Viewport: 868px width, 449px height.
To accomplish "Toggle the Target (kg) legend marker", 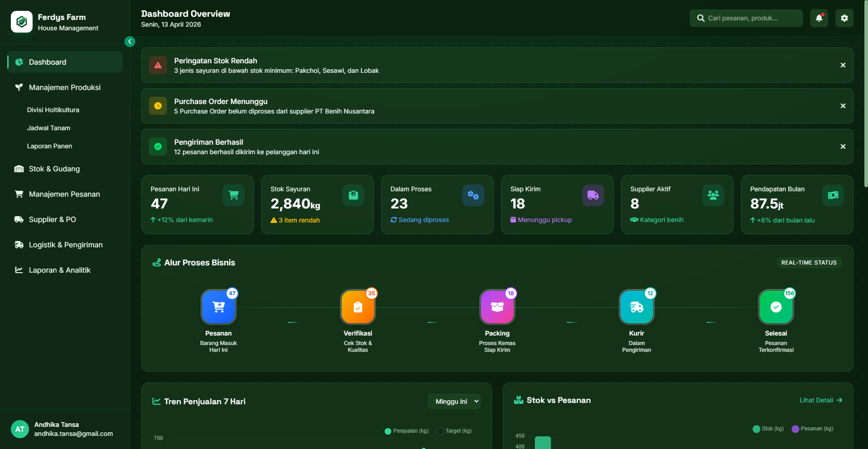I will pyautogui.click(x=439, y=431).
